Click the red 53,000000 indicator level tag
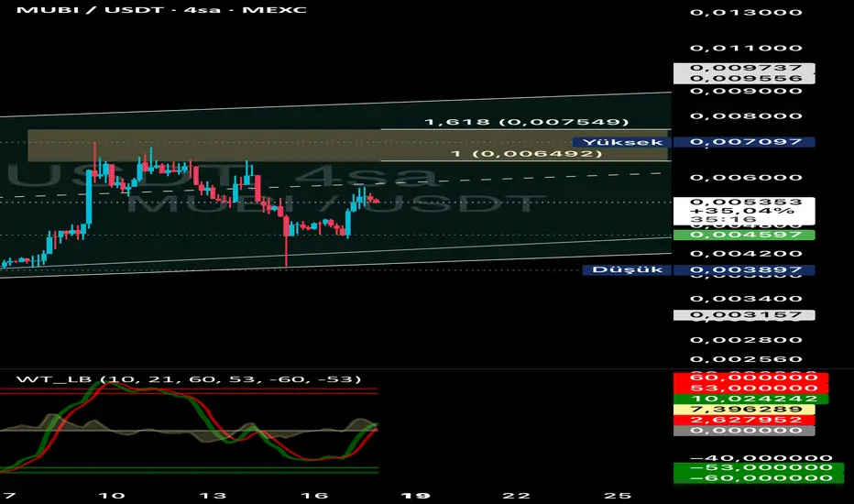Image resolution: width=854 pixels, height=504 pixels. [x=750, y=388]
